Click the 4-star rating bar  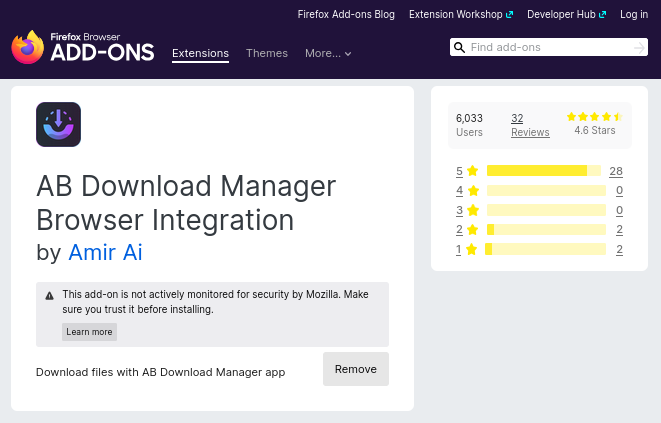546,191
